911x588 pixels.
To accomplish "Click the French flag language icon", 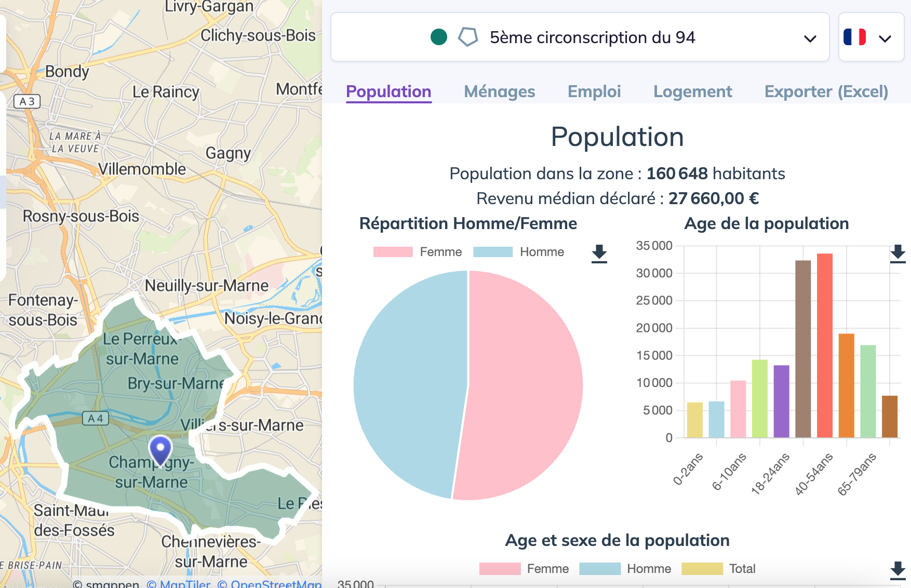I will click(x=855, y=37).
